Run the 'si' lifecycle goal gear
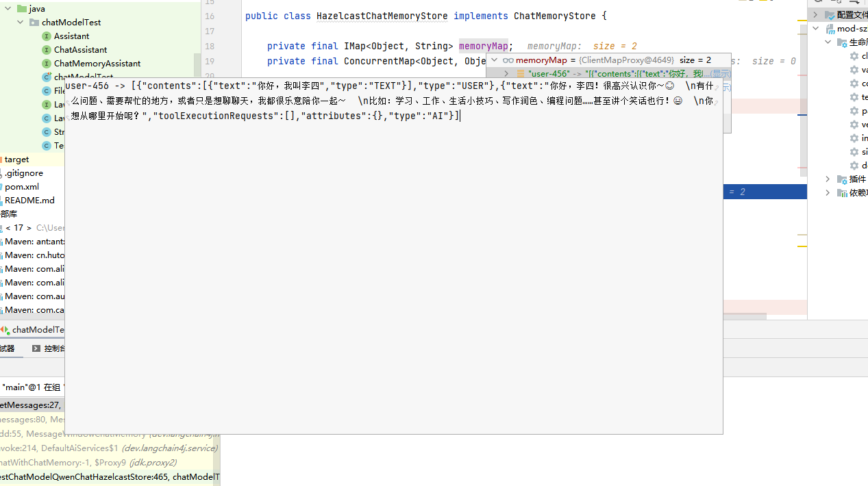868x486 pixels. pos(854,152)
